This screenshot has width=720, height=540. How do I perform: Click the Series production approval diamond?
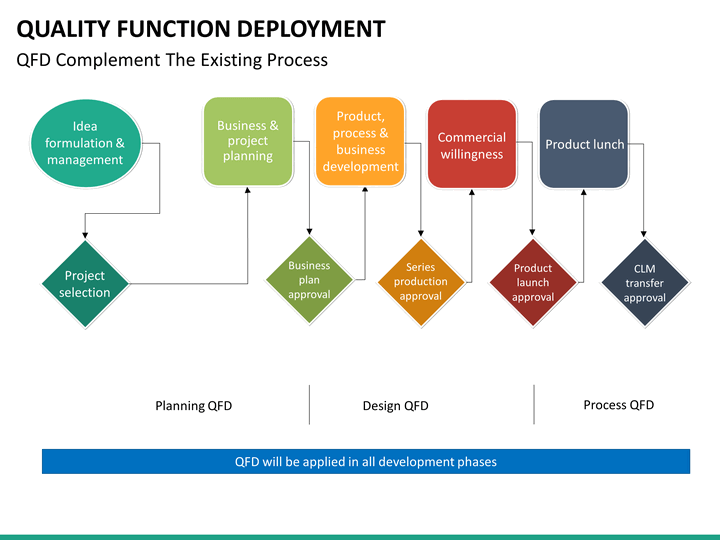[421, 282]
